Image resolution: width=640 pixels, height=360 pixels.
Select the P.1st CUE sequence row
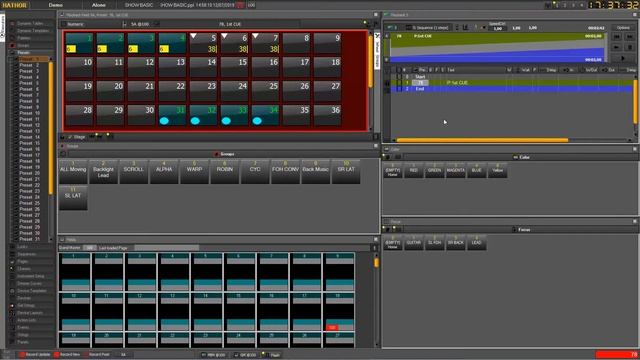512,82
